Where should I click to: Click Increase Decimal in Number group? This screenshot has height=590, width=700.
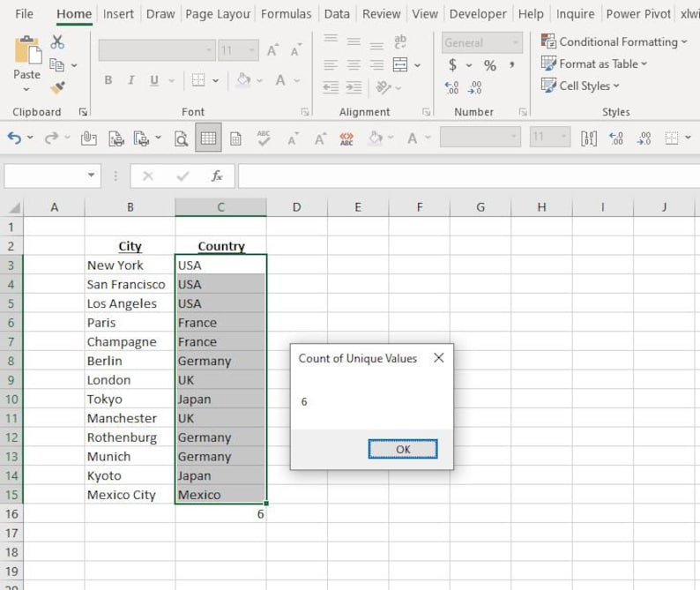pyautogui.click(x=451, y=87)
